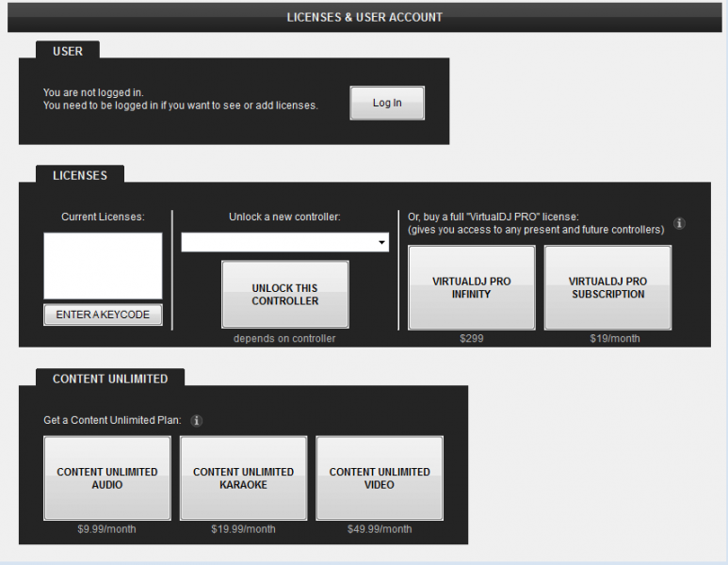Click the $299 price label
Image resolution: width=728 pixels, height=565 pixels.
pos(471,338)
